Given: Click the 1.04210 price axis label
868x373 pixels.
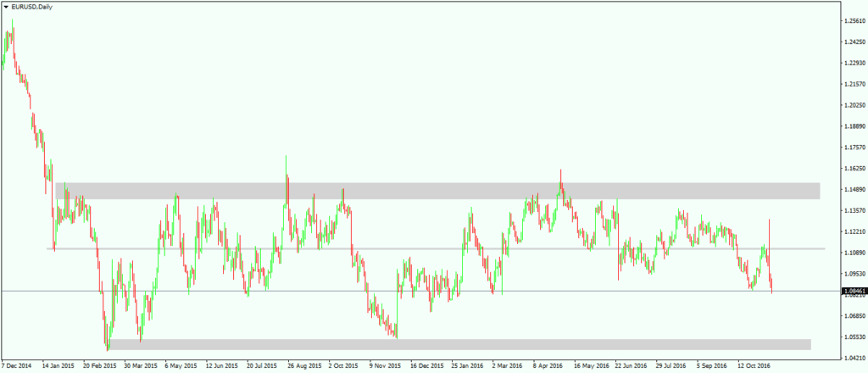Looking at the screenshot, I should click(x=854, y=358).
